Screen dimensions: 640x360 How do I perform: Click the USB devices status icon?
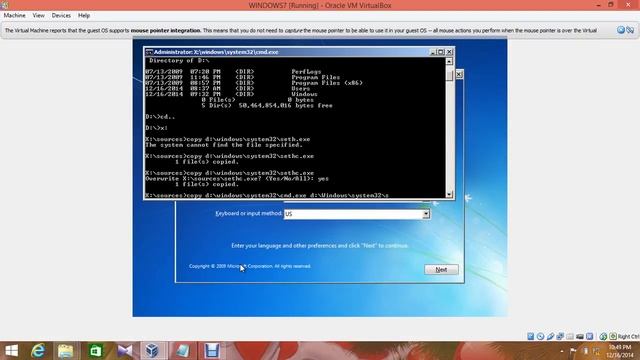pos(550,336)
